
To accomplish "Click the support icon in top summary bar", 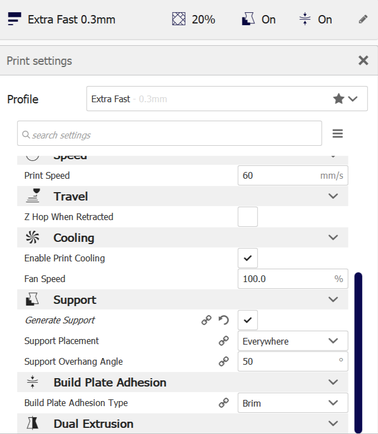I will coord(248,19).
